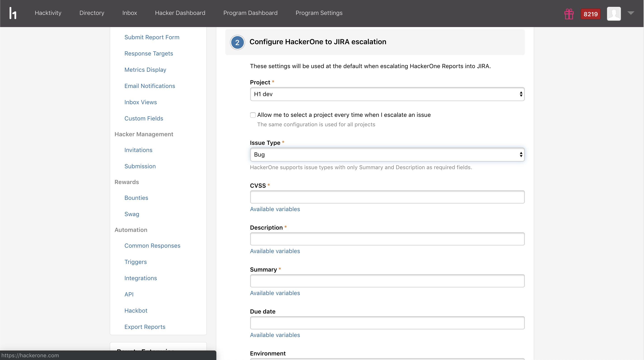The image size is (644, 360).
Task: Show Available variables under Summary field
Action: [x=275, y=293]
